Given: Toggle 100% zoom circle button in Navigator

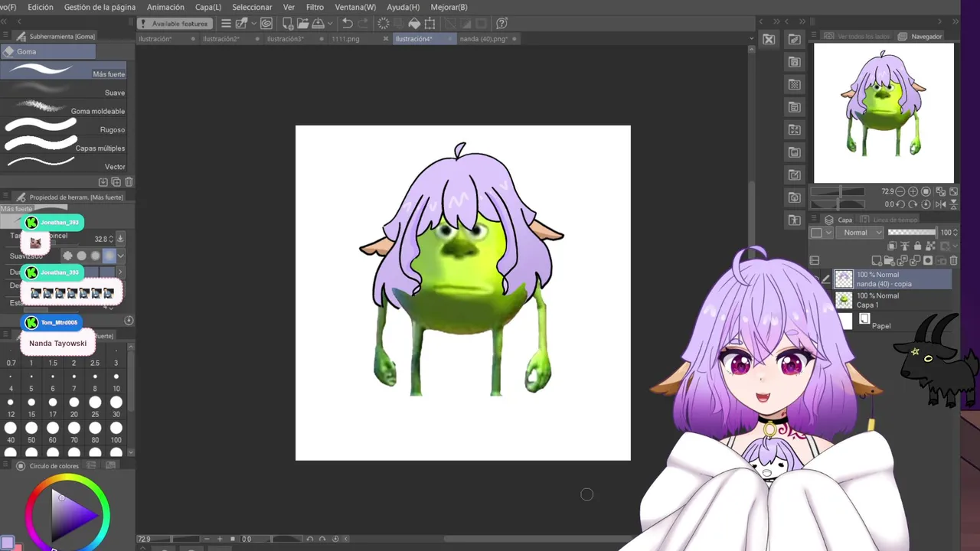Looking at the screenshot, I should 926,191.
